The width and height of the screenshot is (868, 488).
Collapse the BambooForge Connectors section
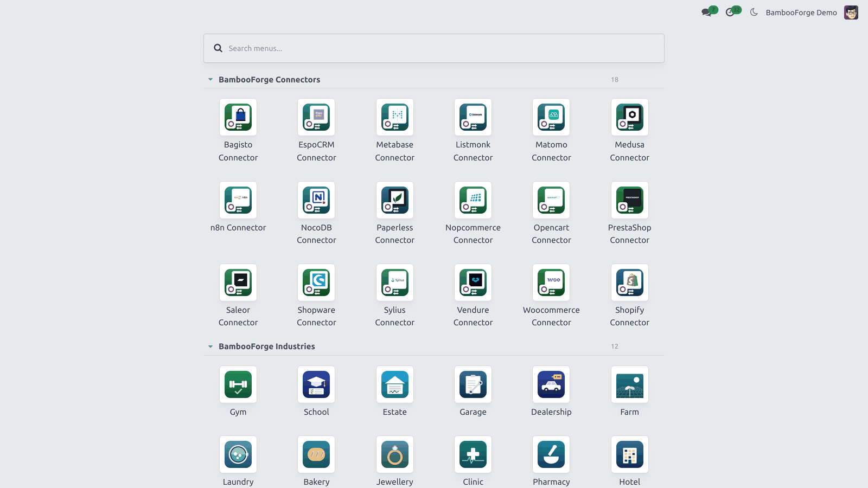pyautogui.click(x=210, y=80)
